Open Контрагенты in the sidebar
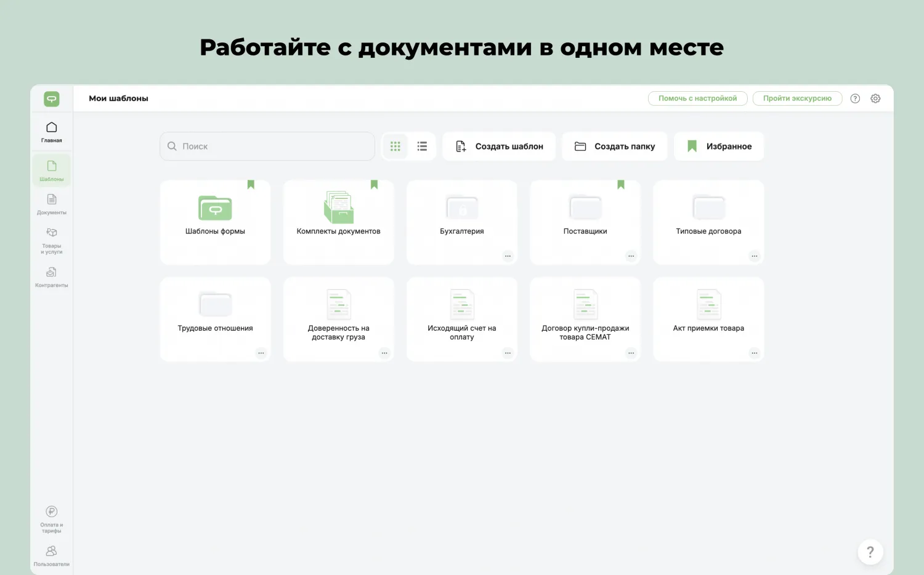The image size is (924, 575). point(52,277)
